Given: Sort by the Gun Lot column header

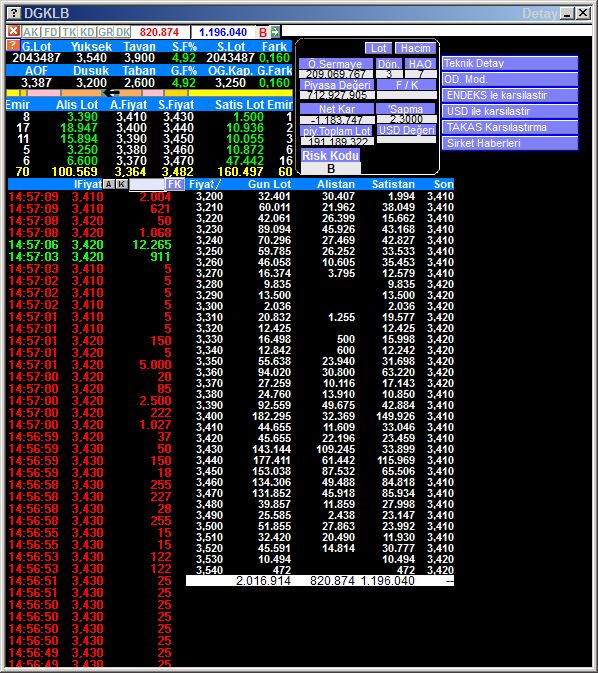Looking at the screenshot, I should (x=270, y=184).
